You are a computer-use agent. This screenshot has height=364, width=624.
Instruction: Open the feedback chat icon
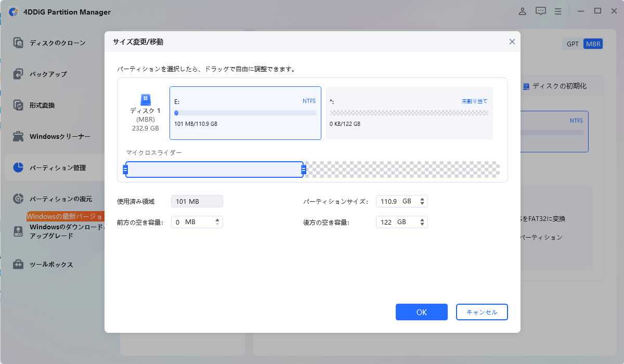pyautogui.click(x=541, y=11)
